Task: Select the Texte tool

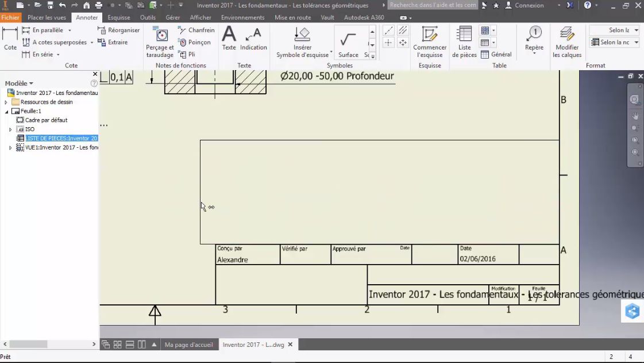Action: (x=229, y=38)
